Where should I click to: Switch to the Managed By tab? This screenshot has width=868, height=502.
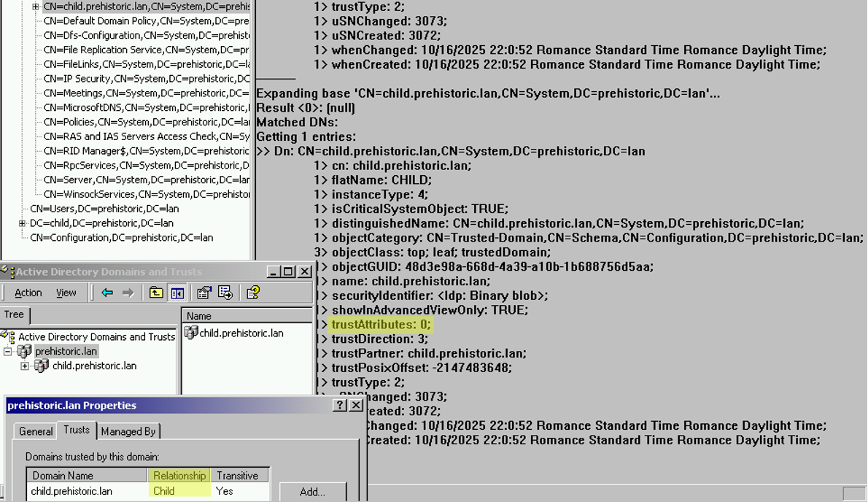click(128, 430)
